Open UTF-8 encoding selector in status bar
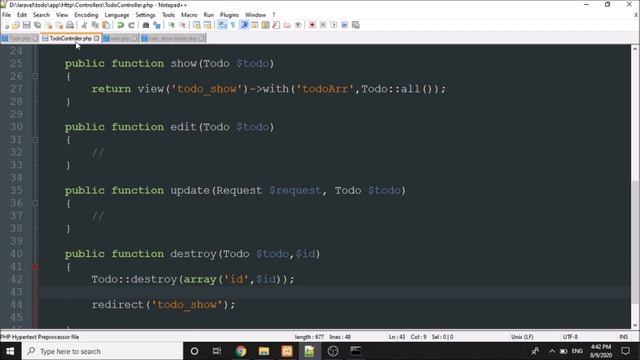Screen dimensions: 640x360 click(x=570, y=337)
